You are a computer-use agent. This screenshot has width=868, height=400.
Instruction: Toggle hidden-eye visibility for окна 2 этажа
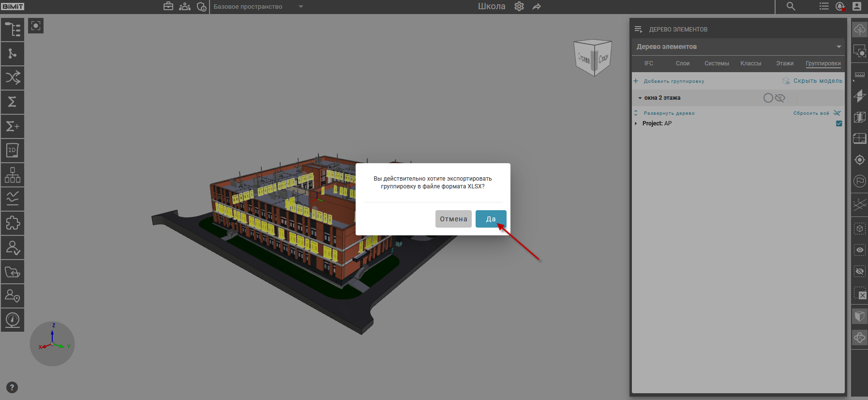coord(779,98)
